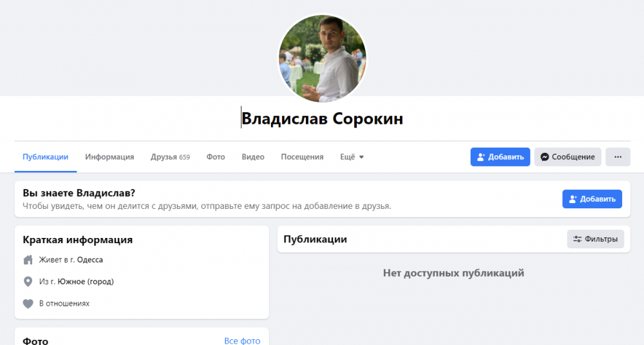Open the Друзья 659 tab
Image resolution: width=644 pixels, height=345 pixels.
tap(170, 157)
